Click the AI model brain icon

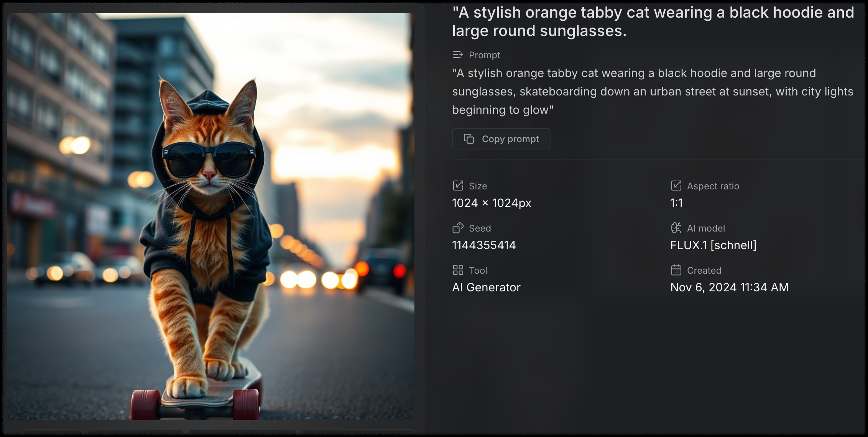676,228
